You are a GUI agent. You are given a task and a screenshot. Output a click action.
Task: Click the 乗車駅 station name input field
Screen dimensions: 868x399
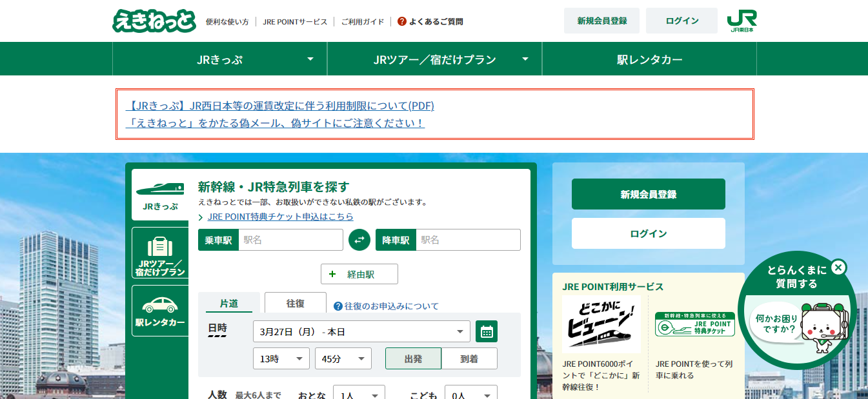coord(290,240)
